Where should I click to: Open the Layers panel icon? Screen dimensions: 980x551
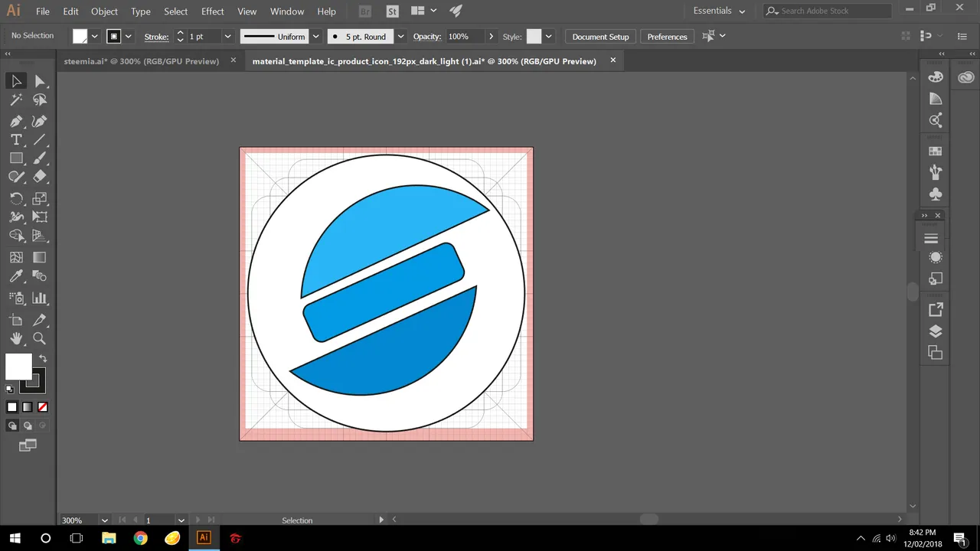936,331
